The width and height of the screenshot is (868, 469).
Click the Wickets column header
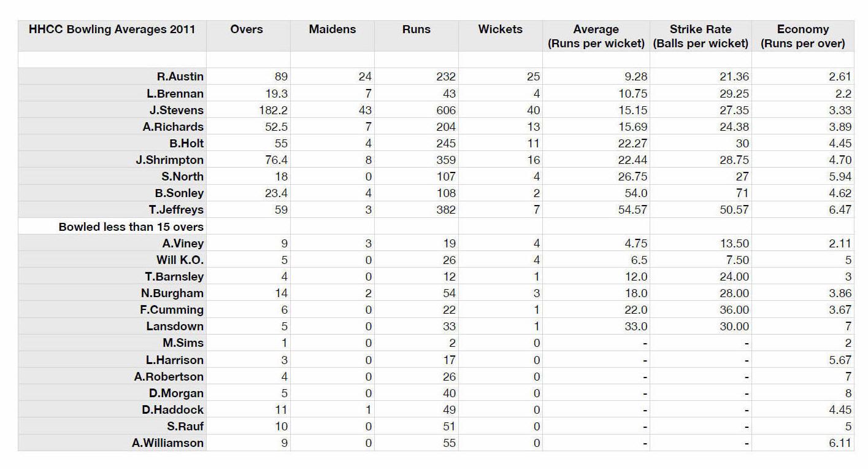[x=500, y=36]
